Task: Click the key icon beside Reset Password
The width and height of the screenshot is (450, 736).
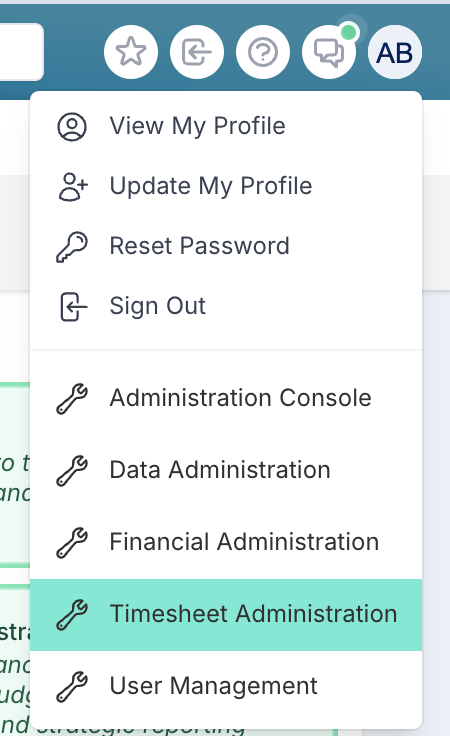Action: [x=72, y=246]
